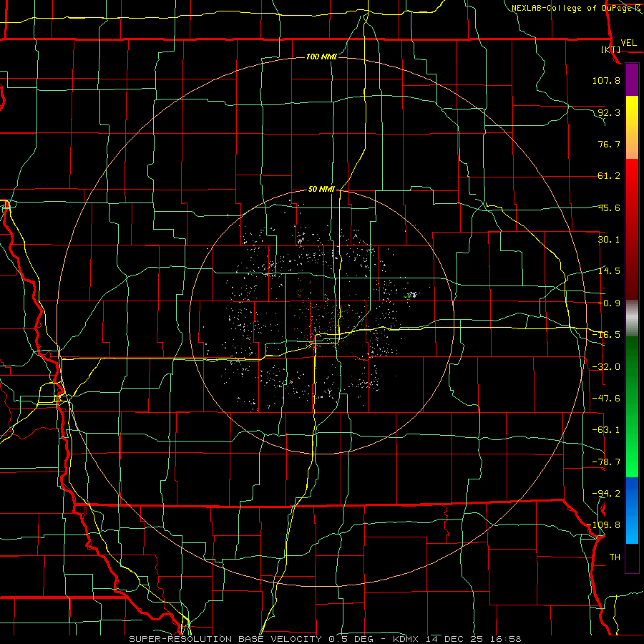Click the light blue segment of the color bar
Image resolution: width=644 pixels, height=644 pixels.
[632, 510]
